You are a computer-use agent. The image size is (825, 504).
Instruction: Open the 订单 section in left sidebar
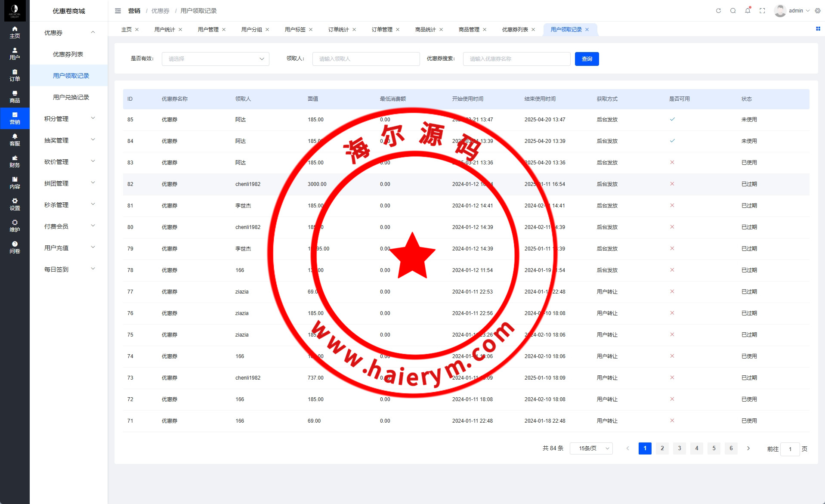coord(15,75)
